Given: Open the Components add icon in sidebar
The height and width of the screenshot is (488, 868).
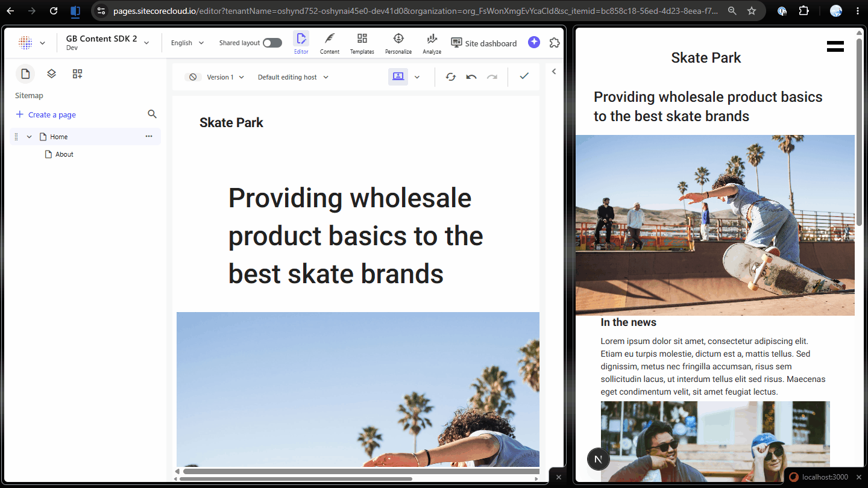Looking at the screenshot, I should pos(77,74).
